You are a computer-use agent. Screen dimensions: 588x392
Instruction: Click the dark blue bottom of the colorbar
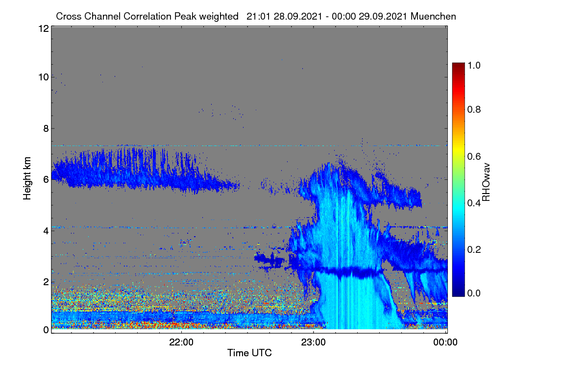point(458,293)
